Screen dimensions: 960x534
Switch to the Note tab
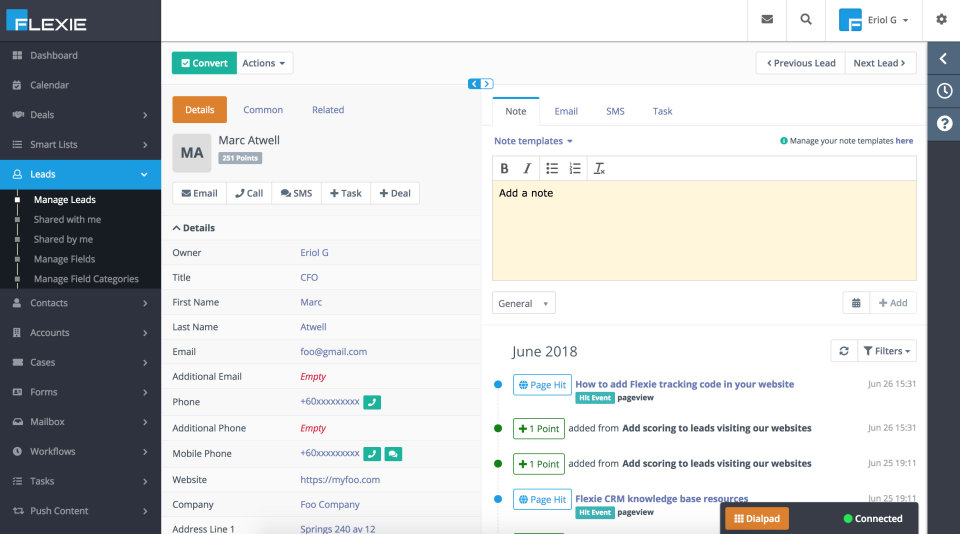[516, 111]
